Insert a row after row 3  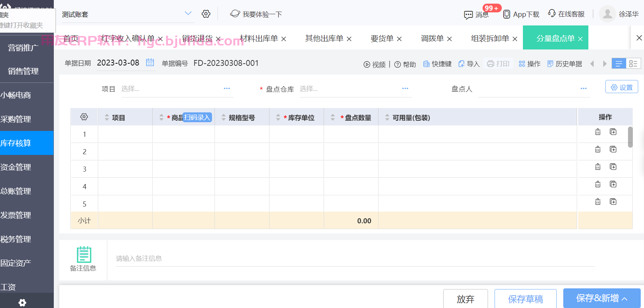[613, 167]
